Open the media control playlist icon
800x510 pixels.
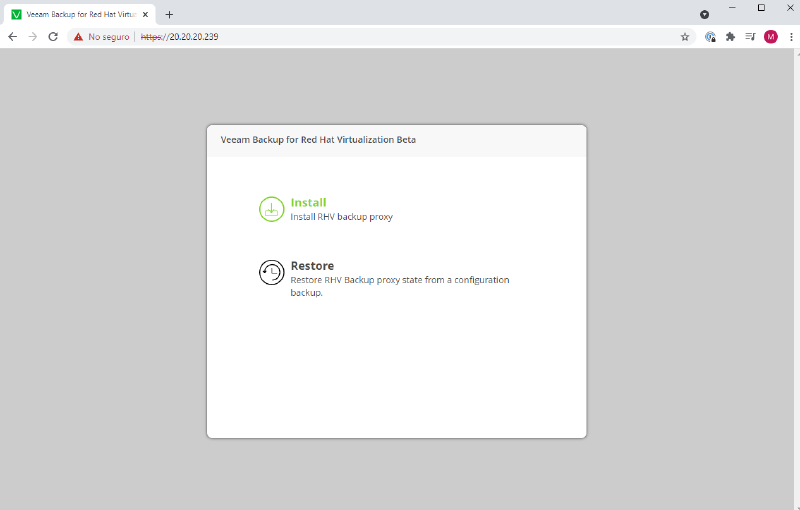point(750,37)
